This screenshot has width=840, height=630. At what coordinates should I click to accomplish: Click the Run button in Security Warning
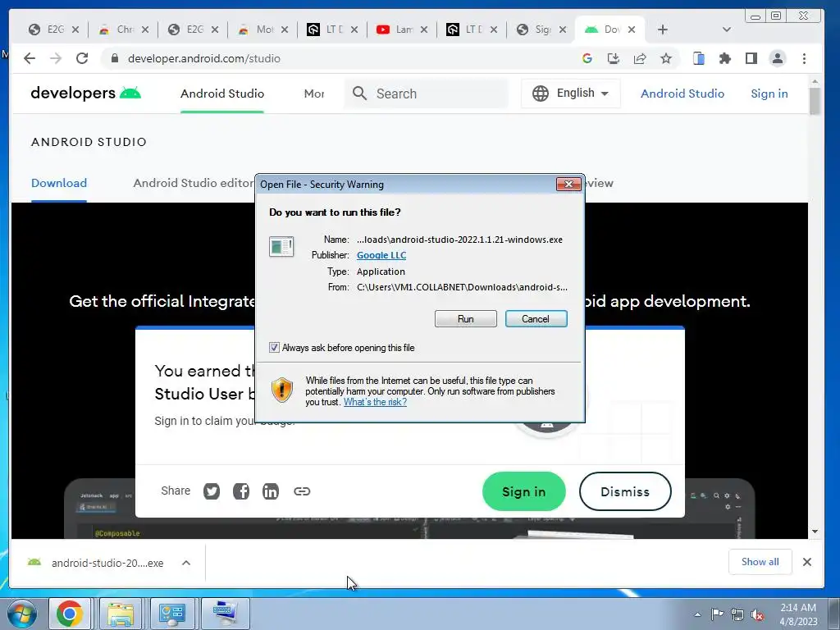[x=466, y=319]
